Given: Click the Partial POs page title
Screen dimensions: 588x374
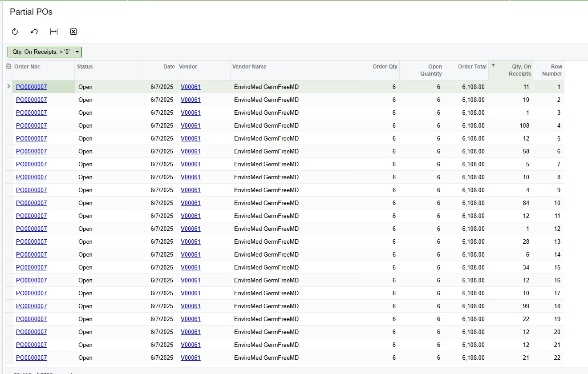Looking at the screenshot, I should pyautogui.click(x=31, y=12).
